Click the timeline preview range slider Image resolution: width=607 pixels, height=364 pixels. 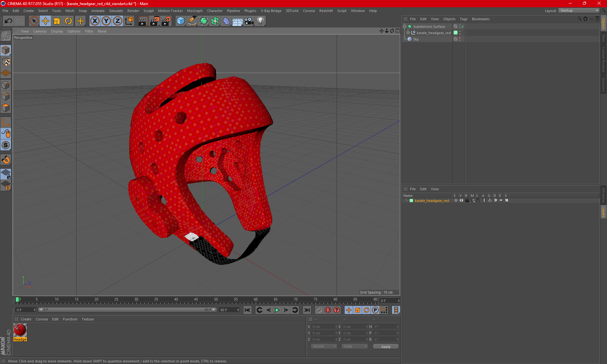click(127, 310)
